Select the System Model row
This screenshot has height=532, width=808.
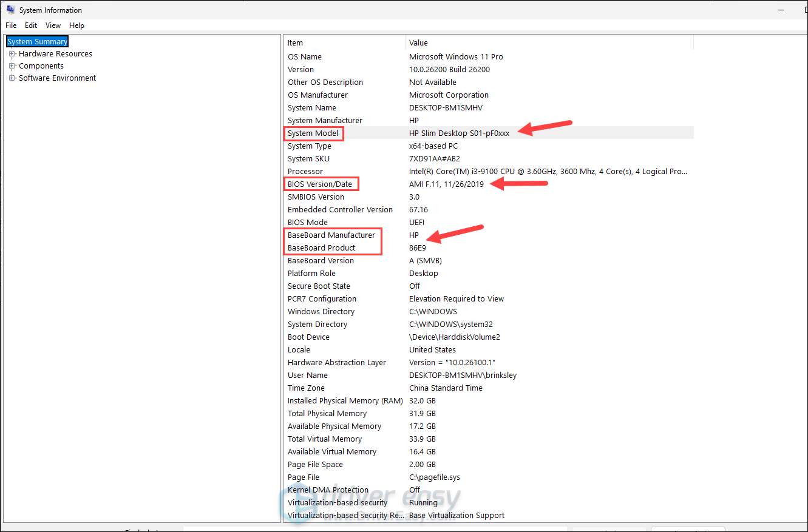click(489, 133)
